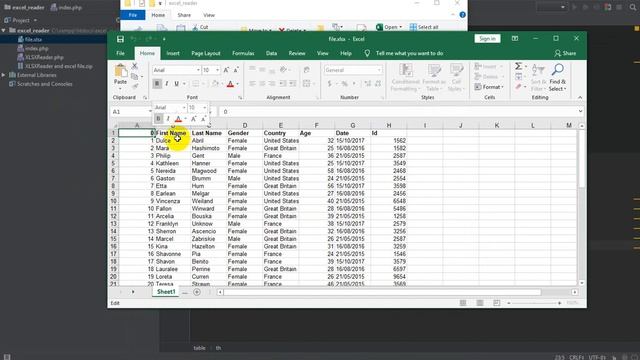Click the Cut scissors icon in Clipboard group
Image resolution: width=640 pixels, height=360 pixels.
[x=134, y=66]
